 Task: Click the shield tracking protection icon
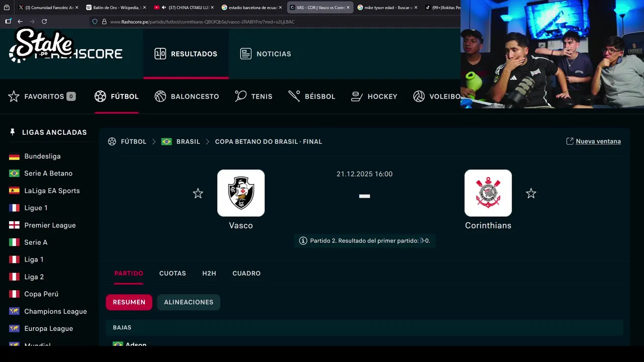tap(95, 22)
